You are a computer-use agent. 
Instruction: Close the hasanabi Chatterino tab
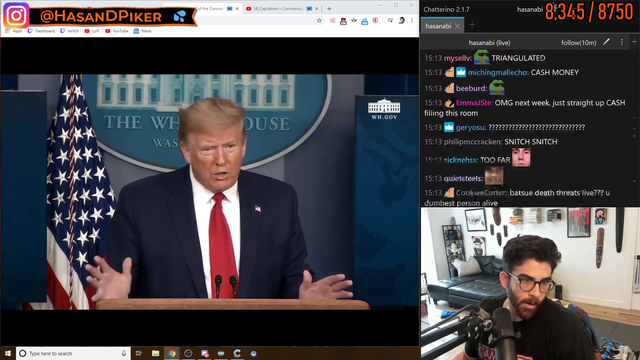458,26
